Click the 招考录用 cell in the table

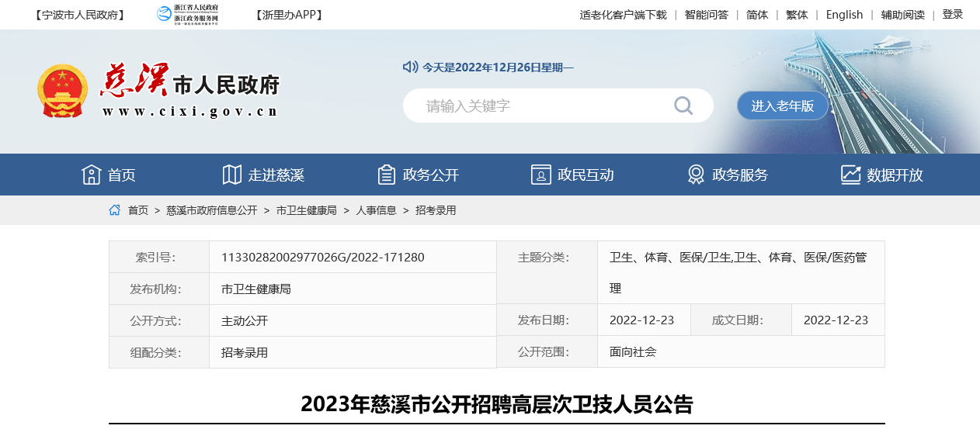click(353, 352)
